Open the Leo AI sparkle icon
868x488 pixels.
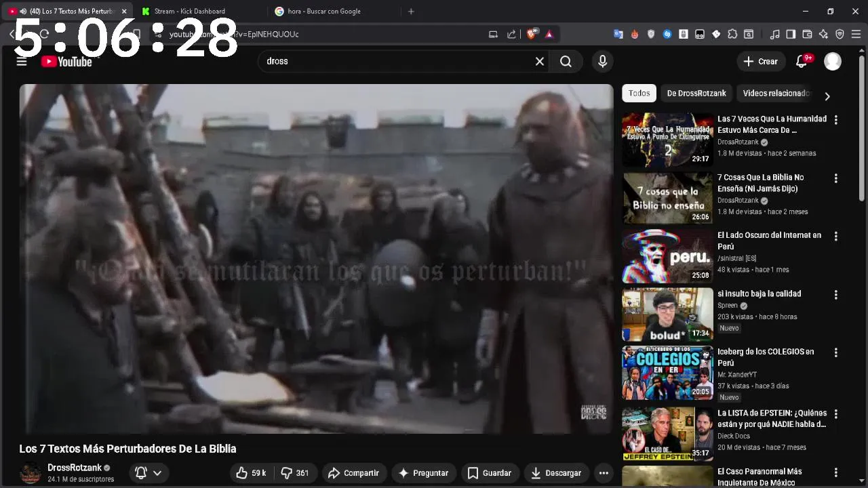pos(823,34)
